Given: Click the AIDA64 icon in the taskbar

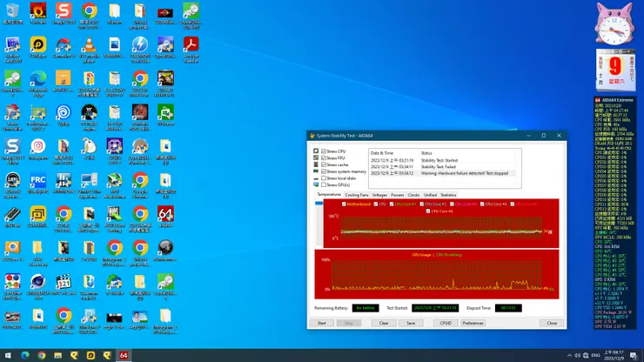Looking at the screenshot, I should click(124, 355).
